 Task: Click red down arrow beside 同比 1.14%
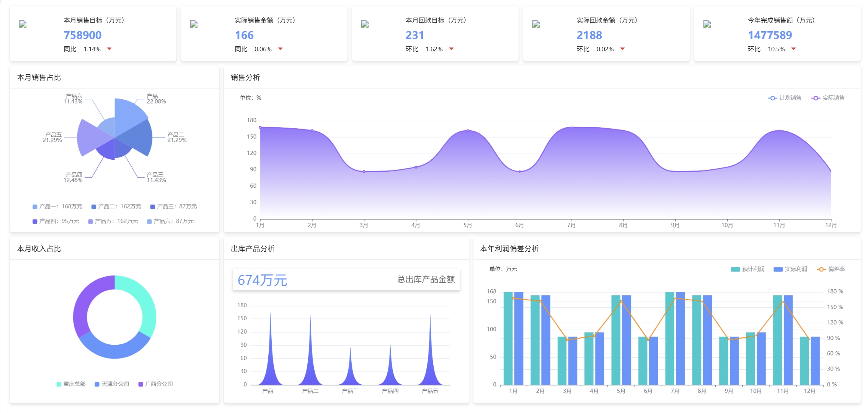[x=109, y=49]
